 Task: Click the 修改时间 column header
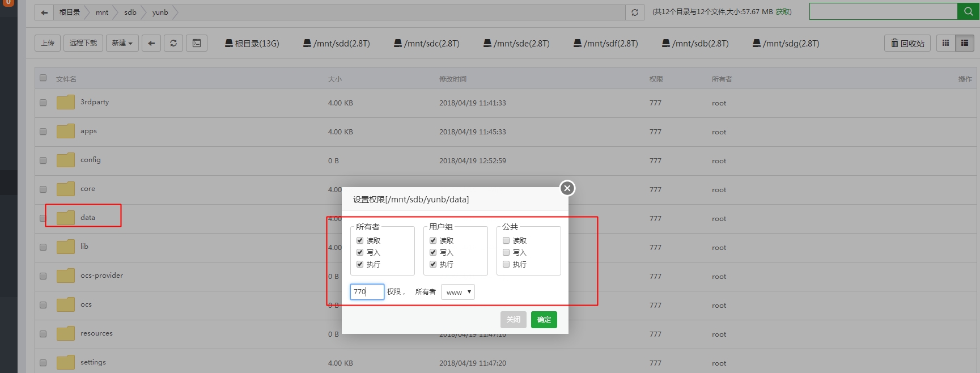coord(453,79)
